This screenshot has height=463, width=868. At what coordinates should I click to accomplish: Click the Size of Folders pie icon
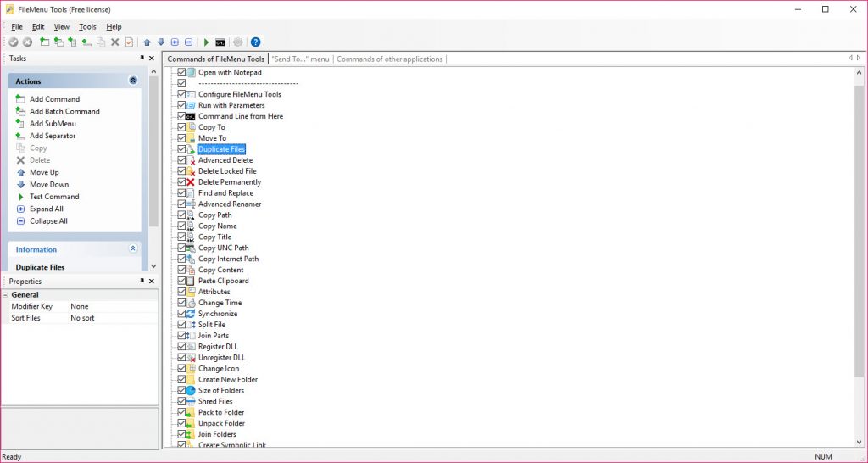pyautogui.click(x=191, y=390)
